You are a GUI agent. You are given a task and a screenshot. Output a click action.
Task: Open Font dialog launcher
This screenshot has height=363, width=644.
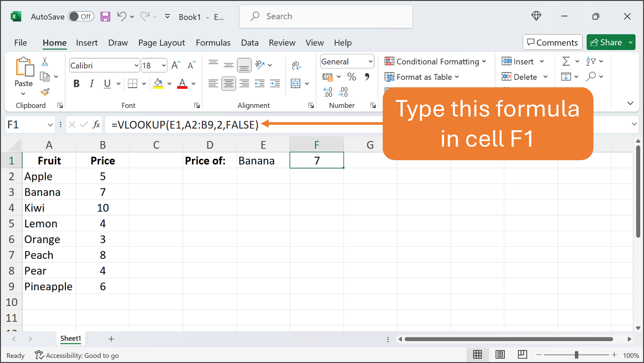[197, 106]
